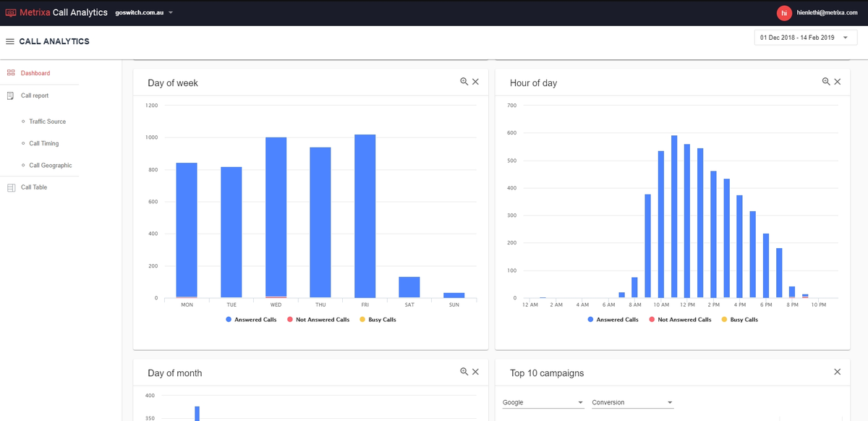Click the CALL ANALYTICS page title
Screen dimensions: 868x421
(54, 41)
